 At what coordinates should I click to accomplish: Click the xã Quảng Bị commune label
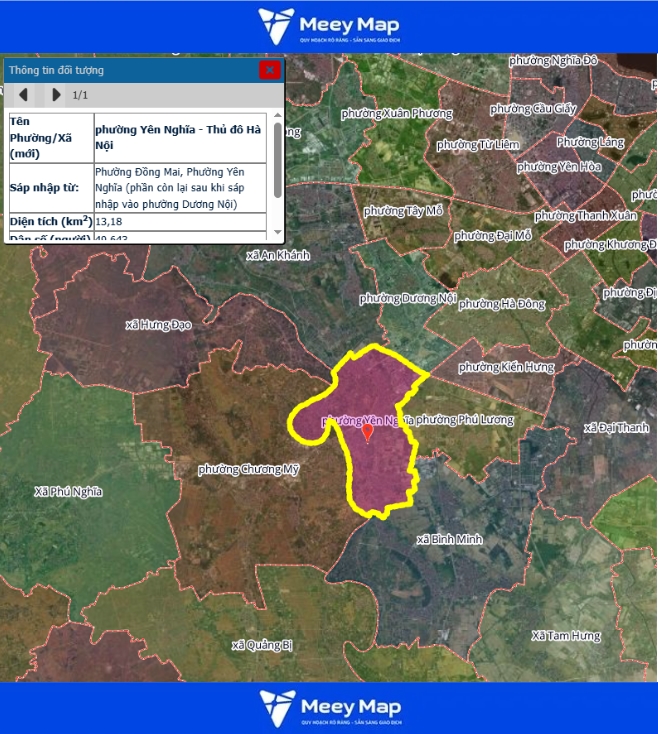click(262, 645)
